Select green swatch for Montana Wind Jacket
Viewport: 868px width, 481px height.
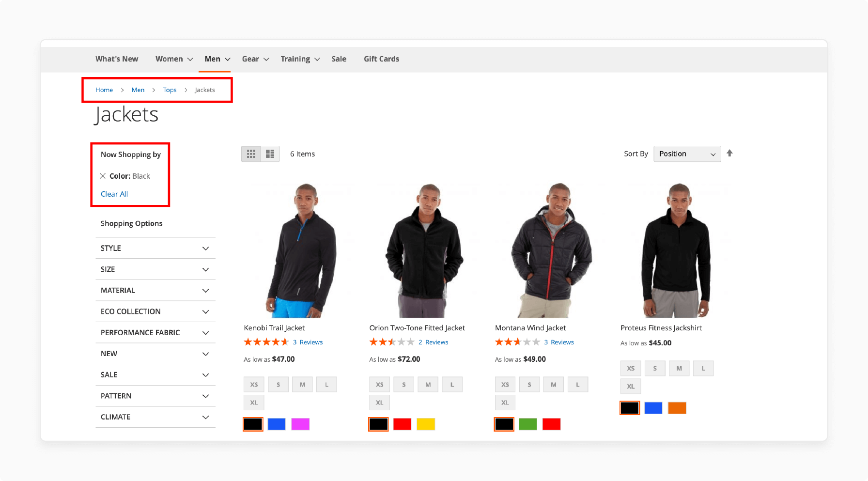coord(528,424)
